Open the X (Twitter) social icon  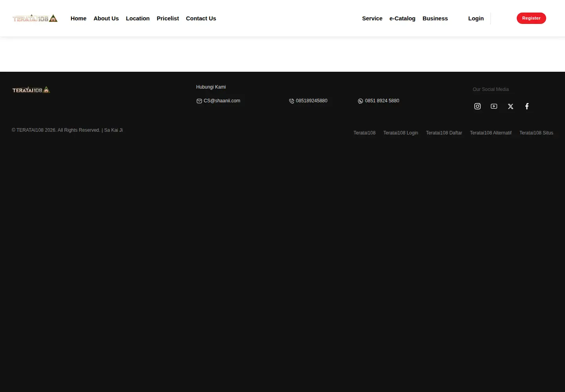pyautogui.click(x=510, y=106)
